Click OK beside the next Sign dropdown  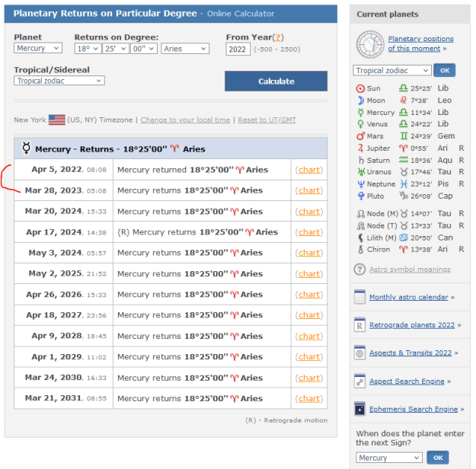(x=438, y=458)
